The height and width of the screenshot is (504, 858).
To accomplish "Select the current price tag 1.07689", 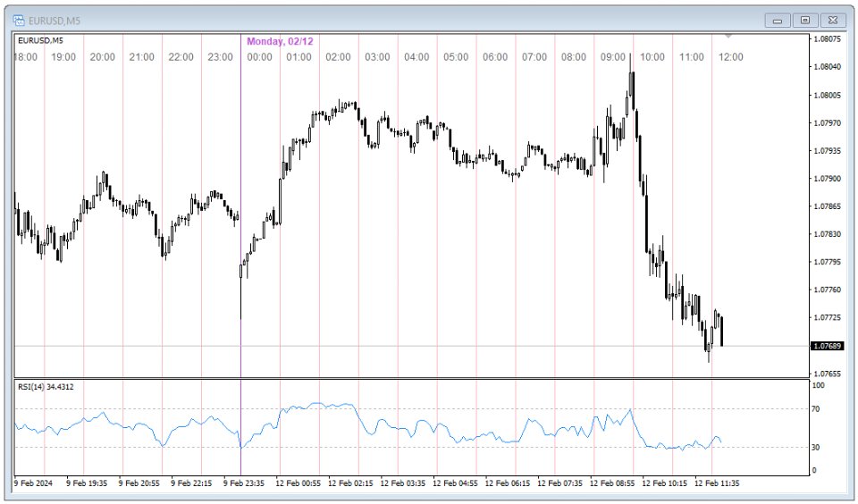I will (x=824, y=346).
